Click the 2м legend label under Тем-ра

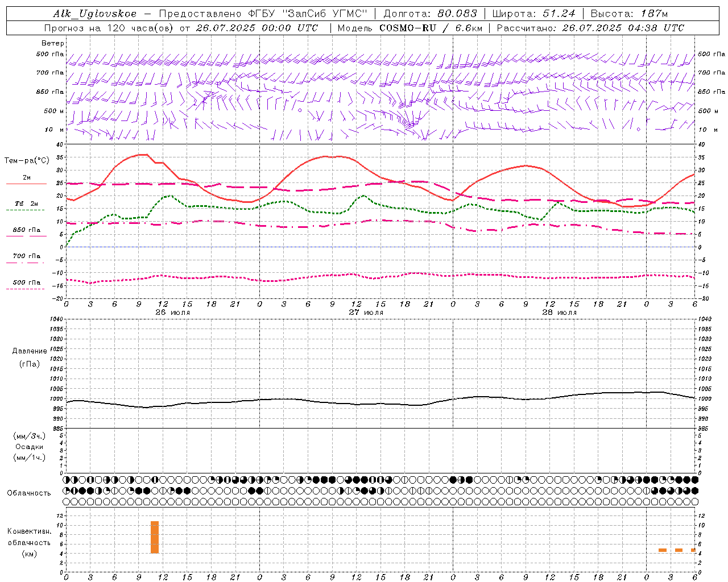click(x=27, y=178)
